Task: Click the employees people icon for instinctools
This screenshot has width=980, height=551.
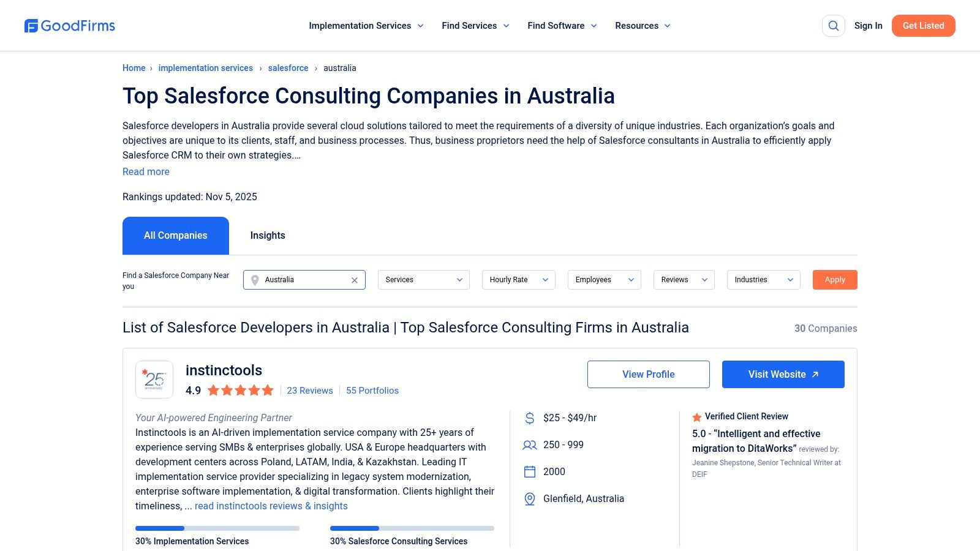Action: pos(529,445)
